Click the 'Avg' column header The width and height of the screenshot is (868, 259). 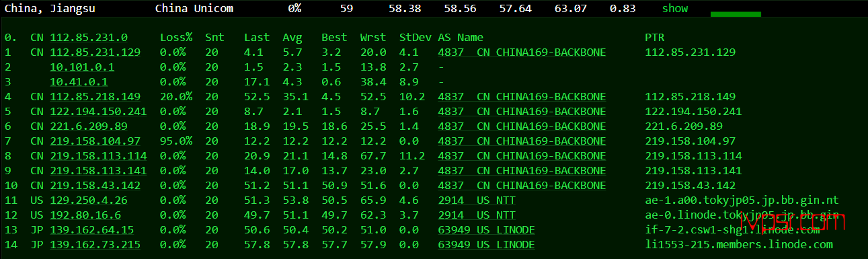292,38
